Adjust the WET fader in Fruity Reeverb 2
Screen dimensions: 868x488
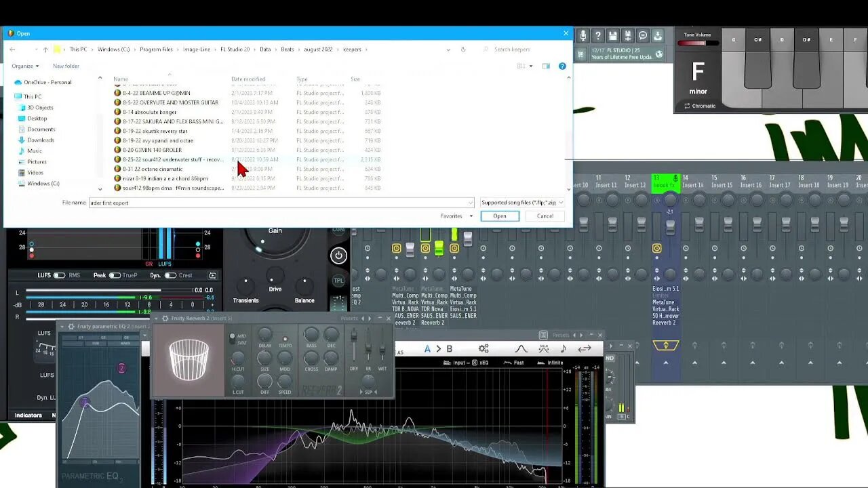click(382, 349)
